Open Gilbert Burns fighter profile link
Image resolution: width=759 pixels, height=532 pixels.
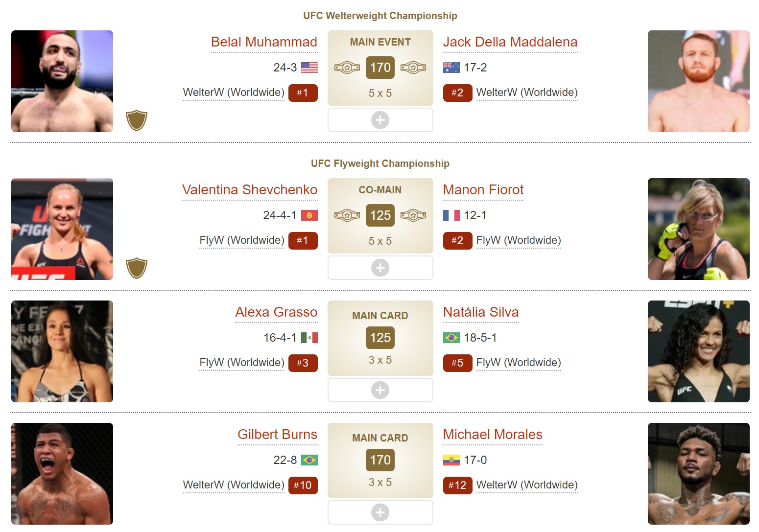pos(278,435)
